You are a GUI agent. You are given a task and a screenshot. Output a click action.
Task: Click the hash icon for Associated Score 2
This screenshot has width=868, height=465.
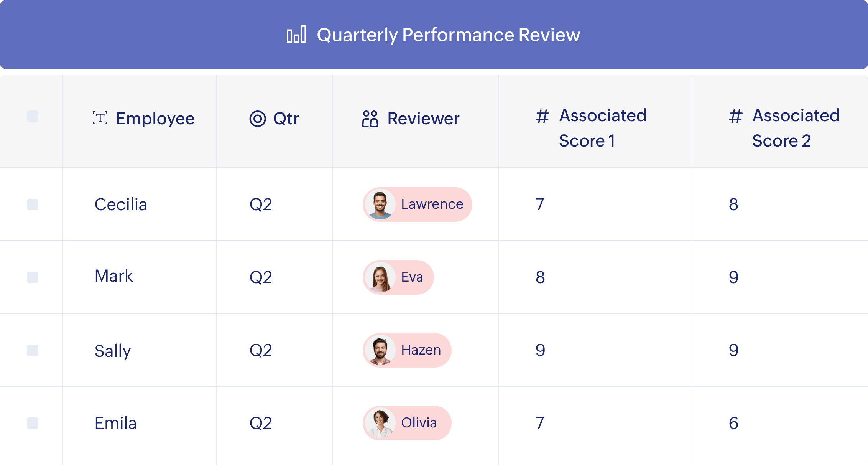tap(735, 116)
